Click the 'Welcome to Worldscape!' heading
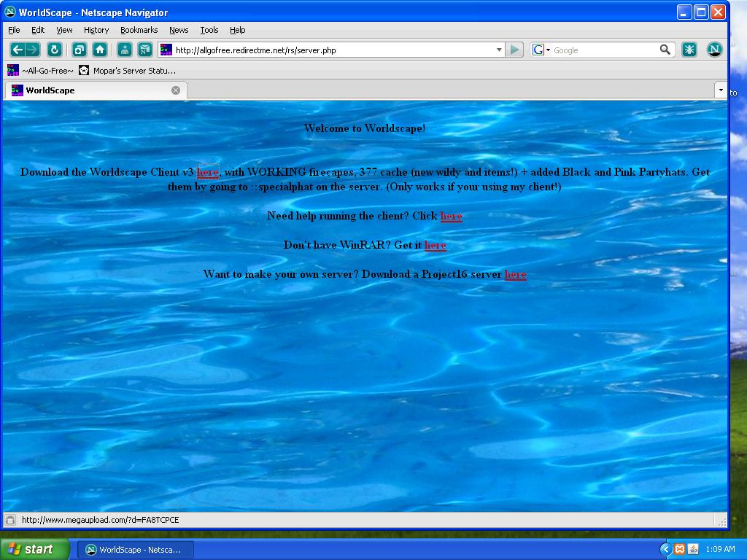The height and width of the screenshot is (560, 747). pos(365,128)
